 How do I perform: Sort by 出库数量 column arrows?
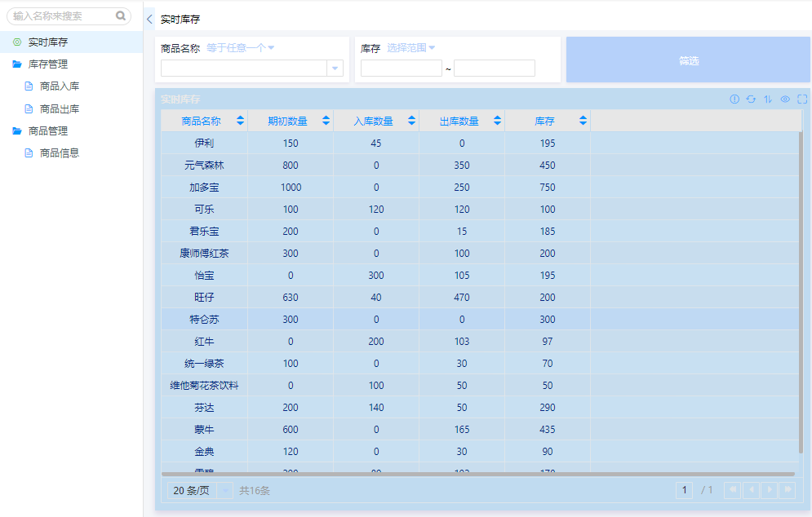coord(497,121)
